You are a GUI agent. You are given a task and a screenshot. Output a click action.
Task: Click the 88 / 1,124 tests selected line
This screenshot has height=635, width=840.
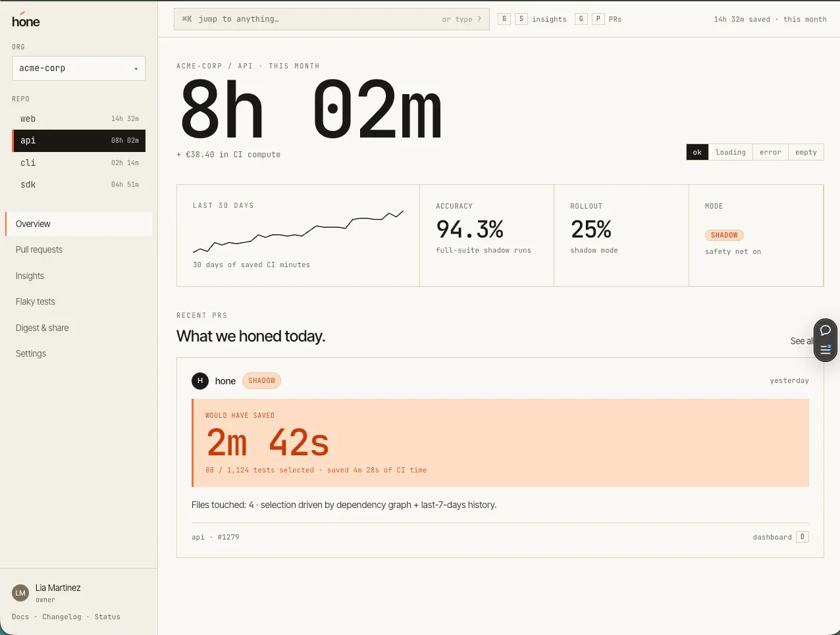316,470
